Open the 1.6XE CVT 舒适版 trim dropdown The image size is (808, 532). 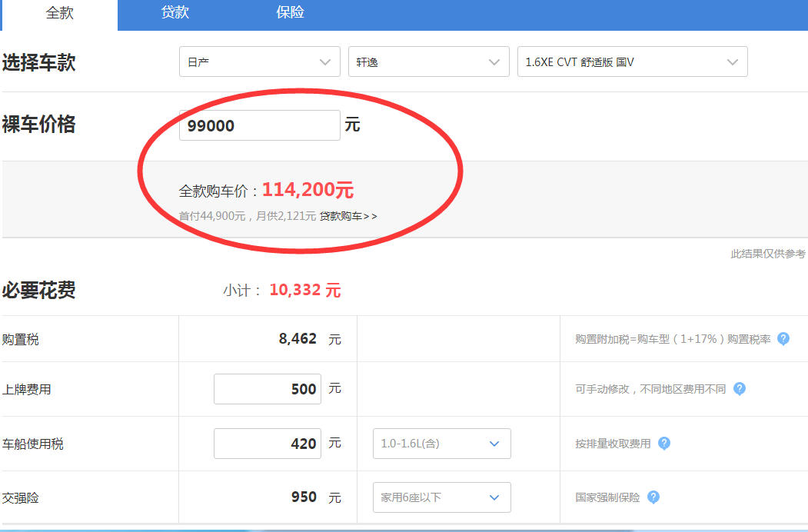click(x=632, y=62)
